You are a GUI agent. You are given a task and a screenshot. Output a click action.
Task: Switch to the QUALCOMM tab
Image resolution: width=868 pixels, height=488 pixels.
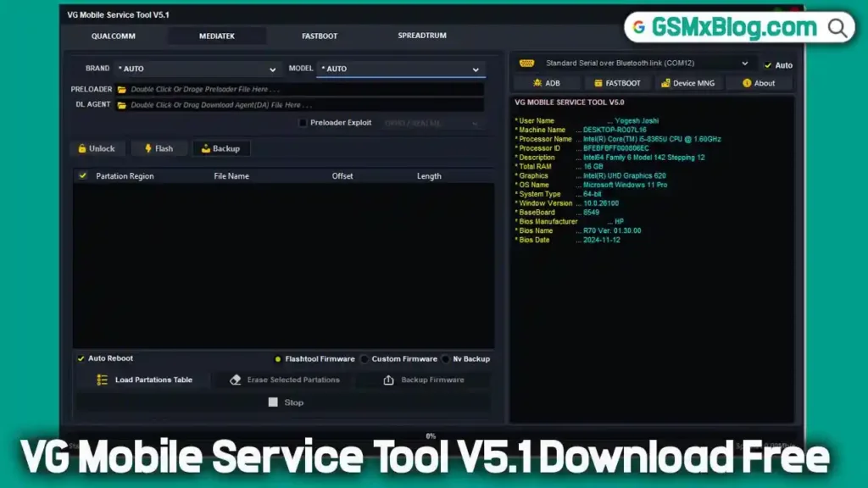[x=113, y=36]
